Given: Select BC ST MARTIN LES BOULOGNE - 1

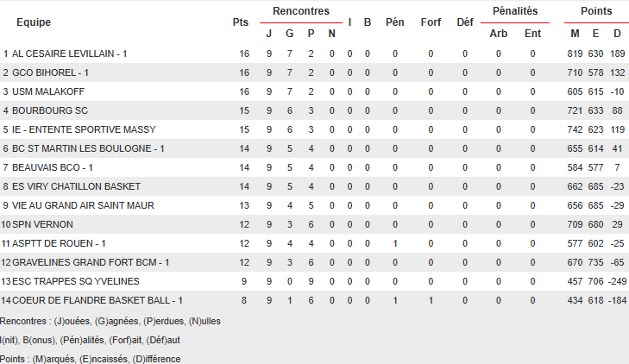Looking at the screenshot, I should coord(88,148).
